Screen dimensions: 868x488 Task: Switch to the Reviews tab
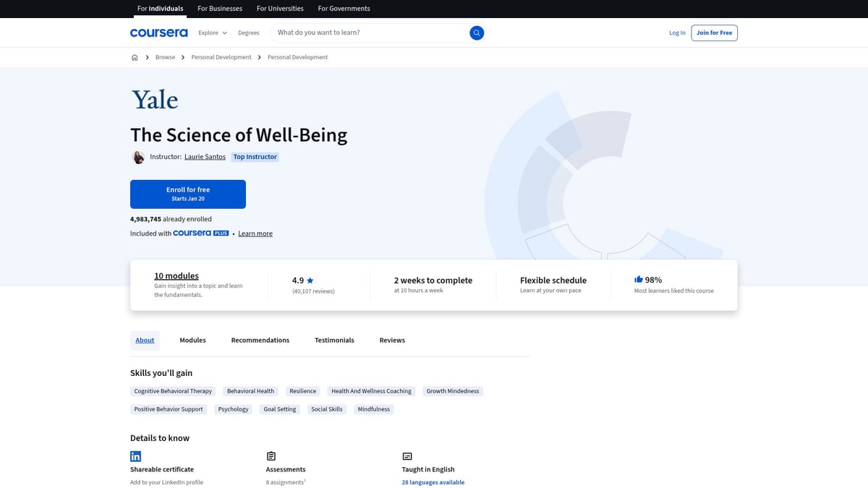(391, 340)
